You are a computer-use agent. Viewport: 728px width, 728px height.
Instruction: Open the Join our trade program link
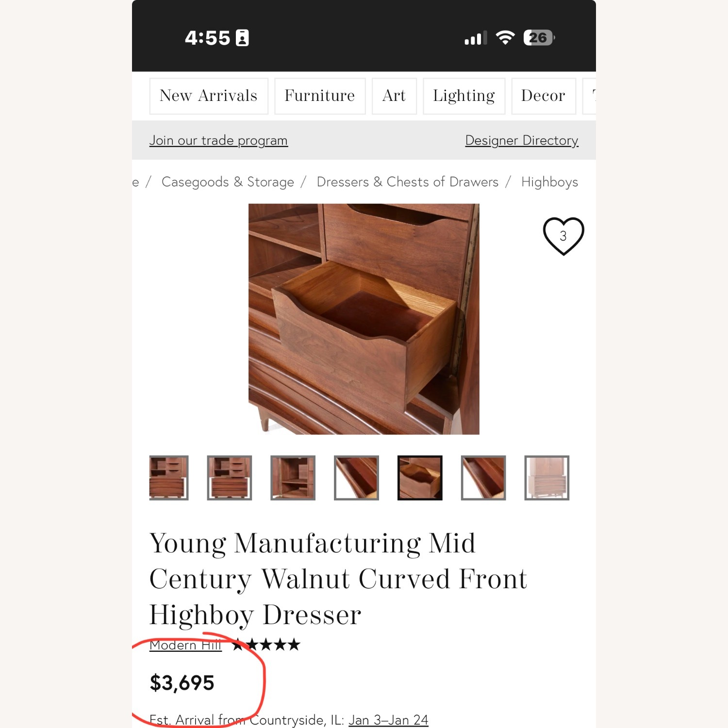click(218, 140)
